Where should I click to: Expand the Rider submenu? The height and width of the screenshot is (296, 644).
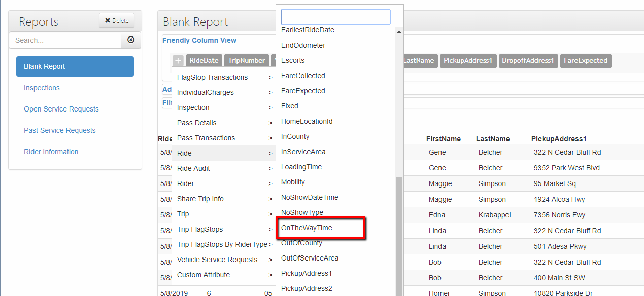pyautogui.click(x=224, y=183)
